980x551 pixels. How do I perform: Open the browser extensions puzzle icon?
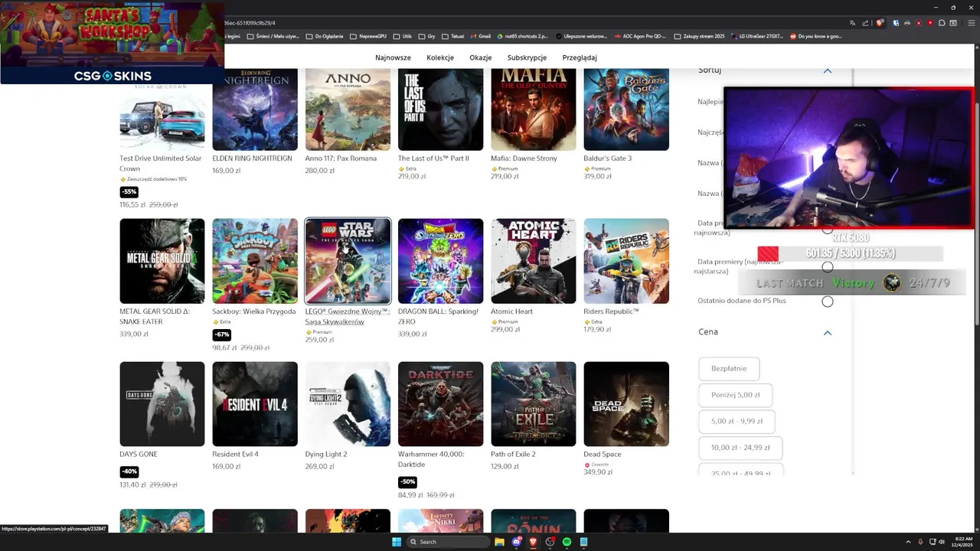coord(942,23)
